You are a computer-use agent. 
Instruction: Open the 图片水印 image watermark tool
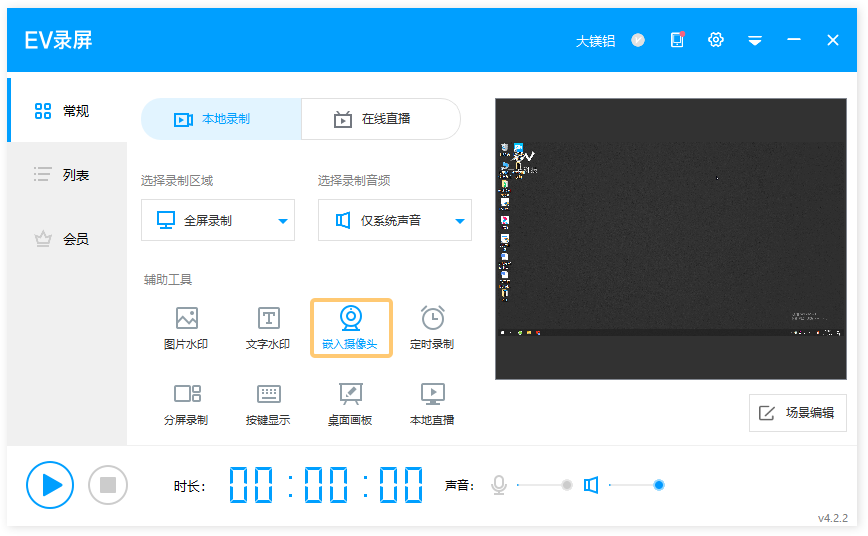pyautogui.click(x=186, y=328)
